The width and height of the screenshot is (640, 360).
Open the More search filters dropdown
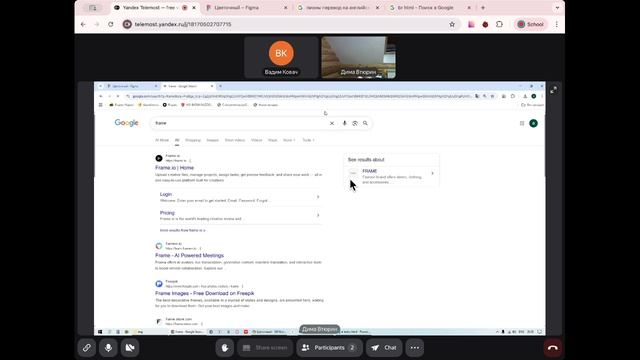tap(289, 140)
